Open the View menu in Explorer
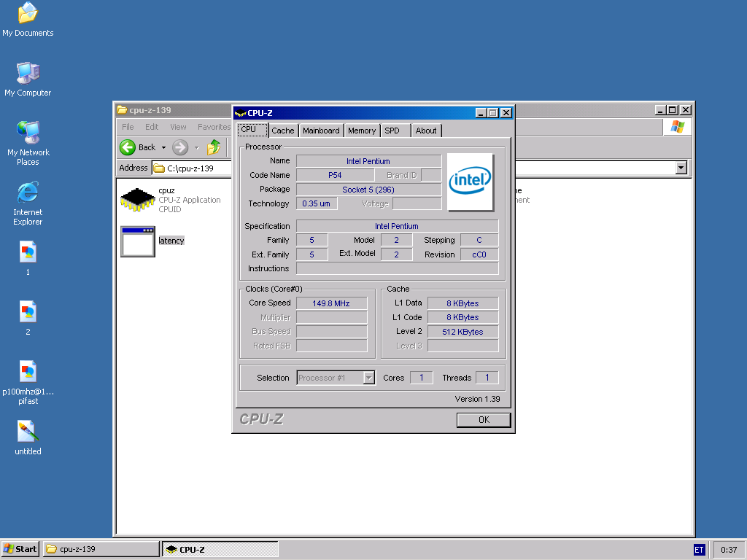 [178, 127]
